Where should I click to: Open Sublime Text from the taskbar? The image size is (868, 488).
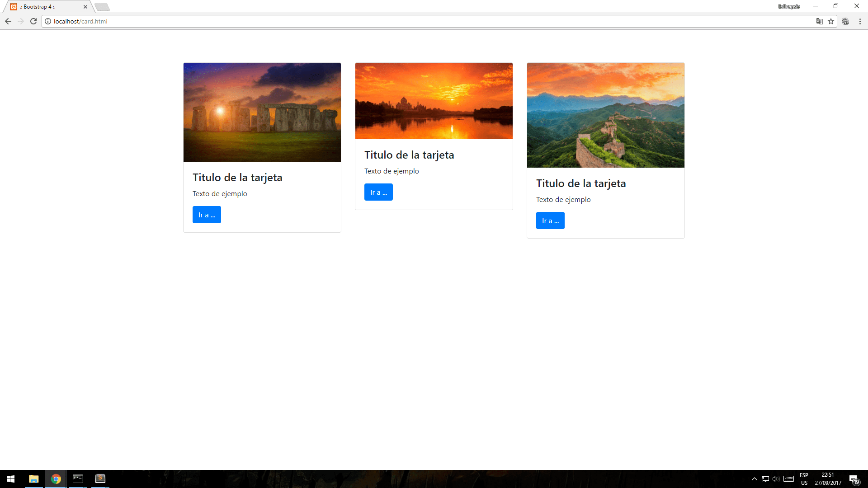[x=100, y=479]
